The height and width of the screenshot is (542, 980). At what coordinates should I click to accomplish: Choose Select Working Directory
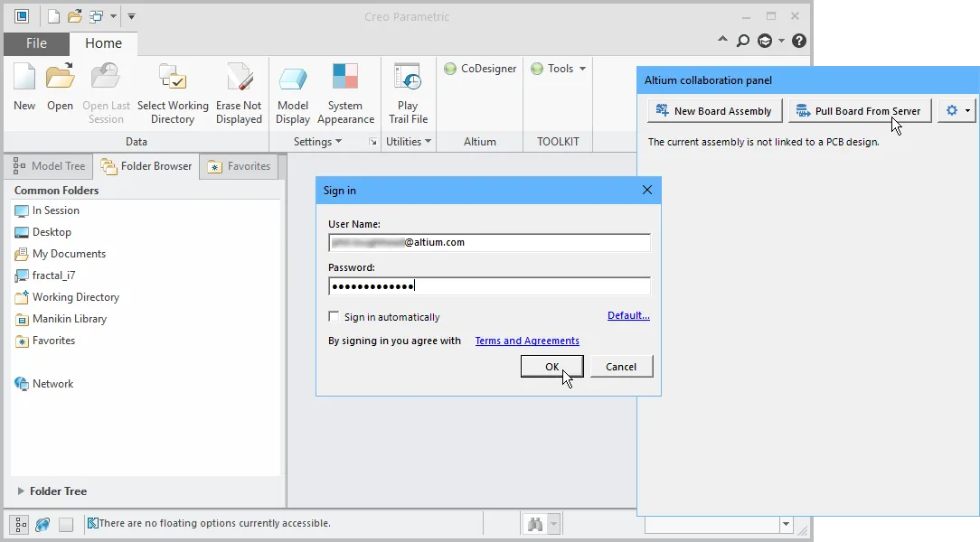tap(173, 93)
